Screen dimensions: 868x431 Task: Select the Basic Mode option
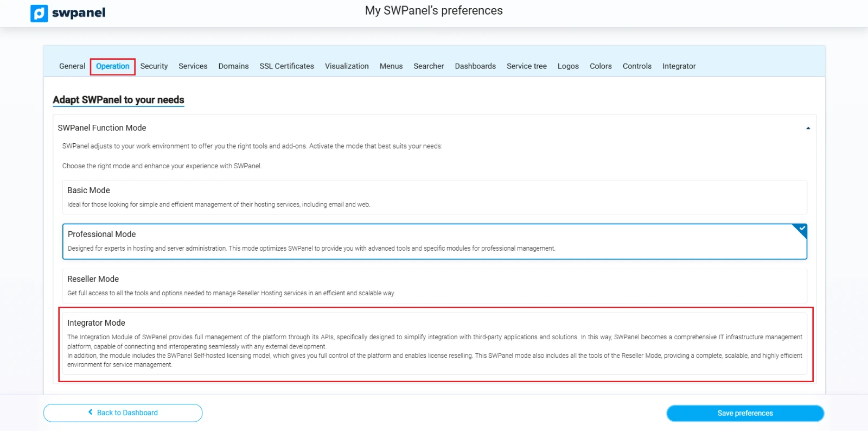[435, 197]
